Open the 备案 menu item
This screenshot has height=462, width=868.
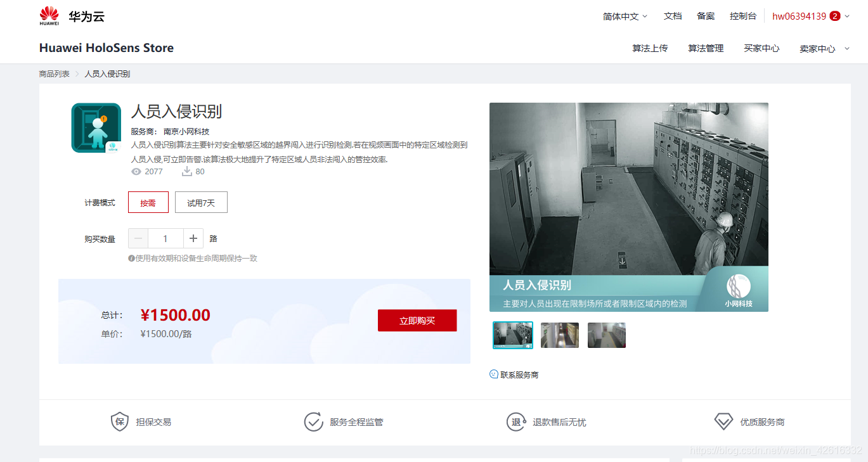point(706,16)
